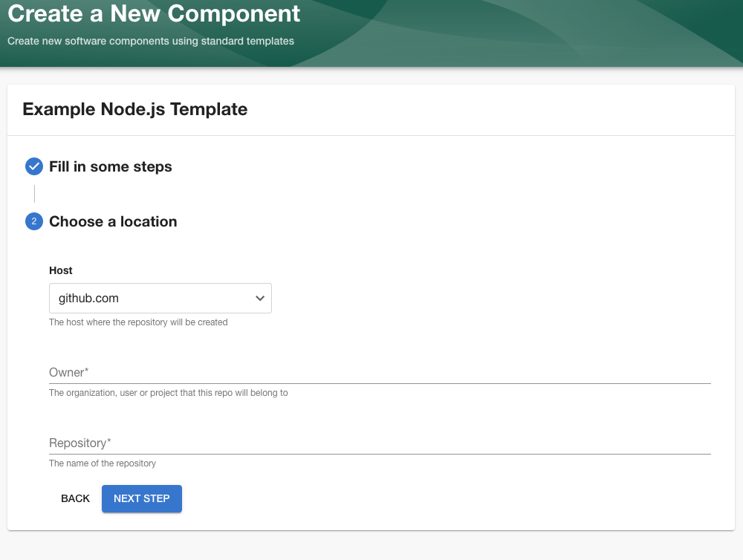Focus the Repository text field
Viewport: 743px width, 560px height.
[x=380, y=443]
